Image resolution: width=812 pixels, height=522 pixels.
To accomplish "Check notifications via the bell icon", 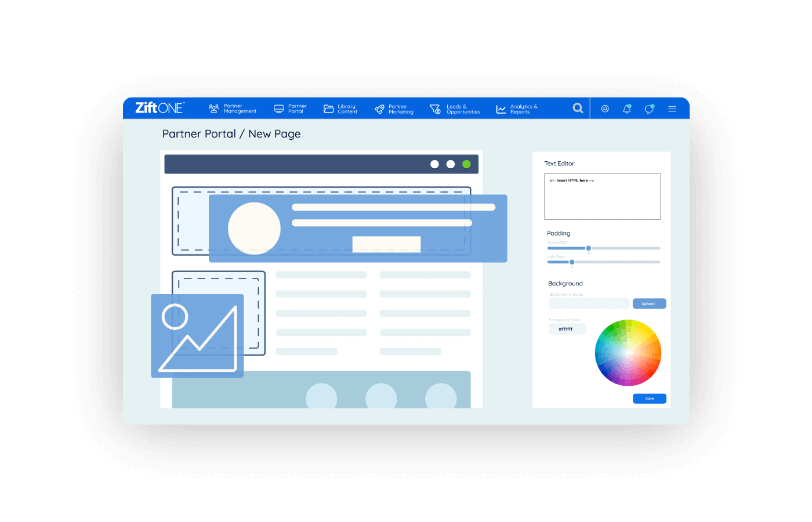I will [x=626, y=108].
